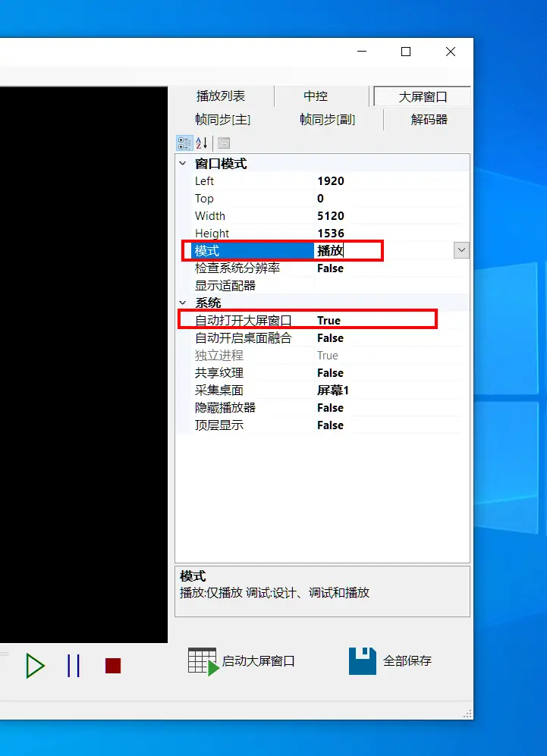Click the window resize grip corner

467,714
